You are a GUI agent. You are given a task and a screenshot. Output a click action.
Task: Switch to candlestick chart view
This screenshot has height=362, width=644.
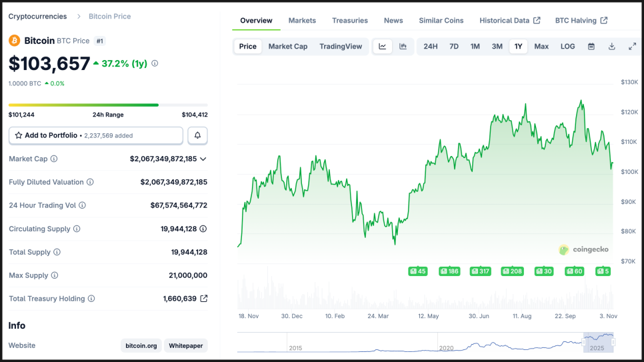(x=403, y=47)
